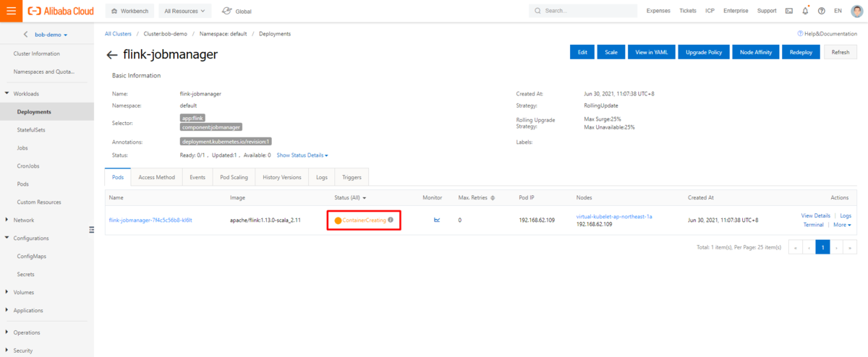Go back with the arrow beside flink-jobmanager
The width and height of the screenshot is (868, 357).
click(x=111, y=55)
